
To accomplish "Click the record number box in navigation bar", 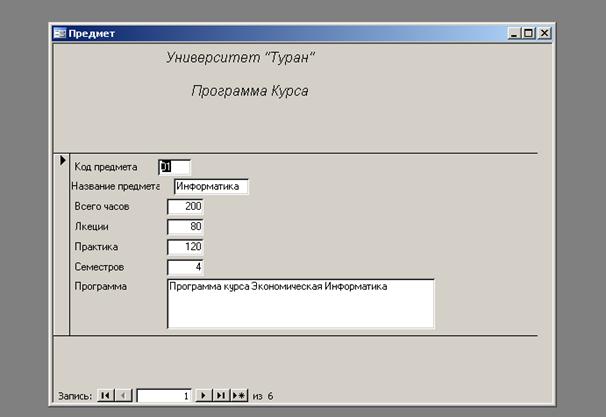I will click(164, 395).
